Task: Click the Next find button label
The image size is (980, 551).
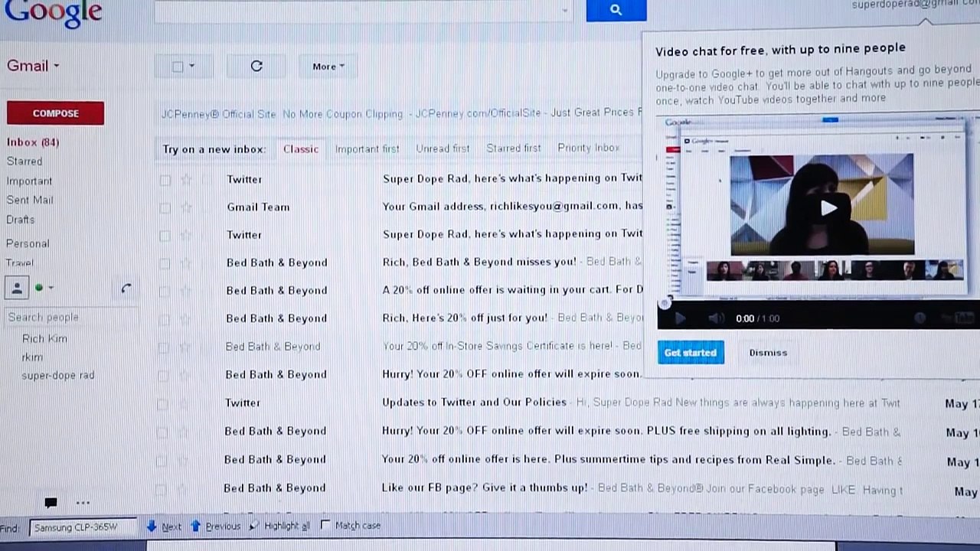Action: tap(171, 527)
